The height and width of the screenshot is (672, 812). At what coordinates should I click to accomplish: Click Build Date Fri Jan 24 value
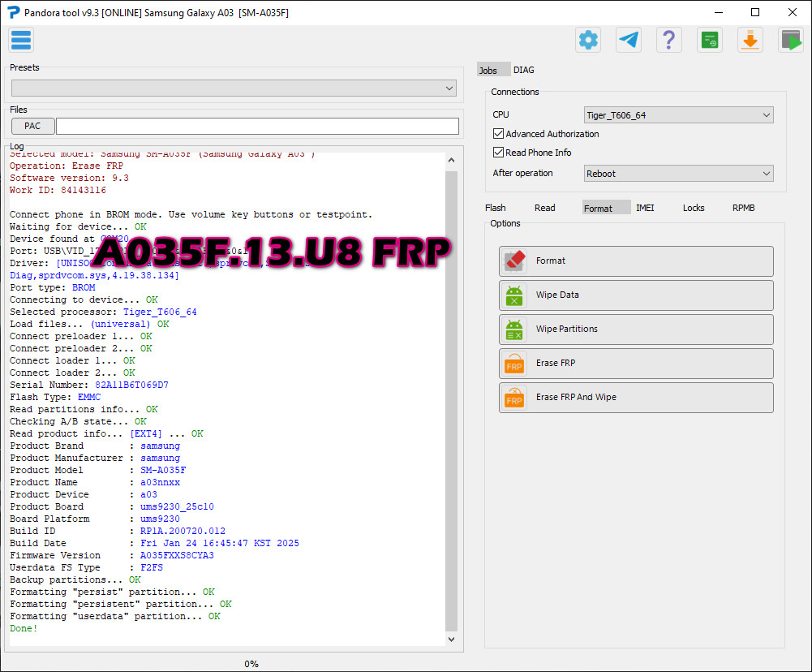220,544
